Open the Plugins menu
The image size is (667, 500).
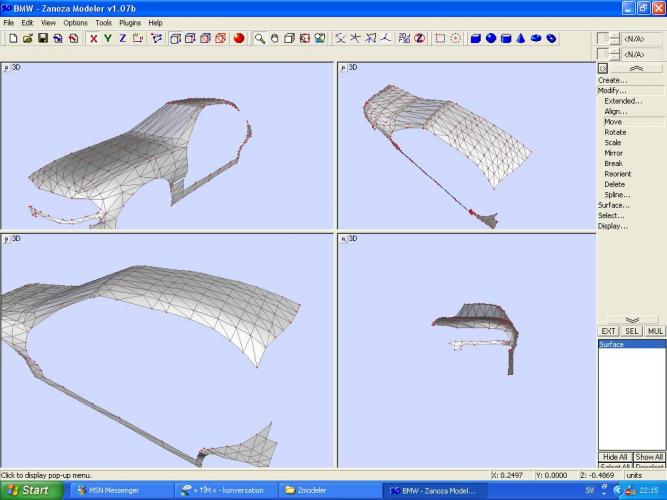[x=130, y=22]
